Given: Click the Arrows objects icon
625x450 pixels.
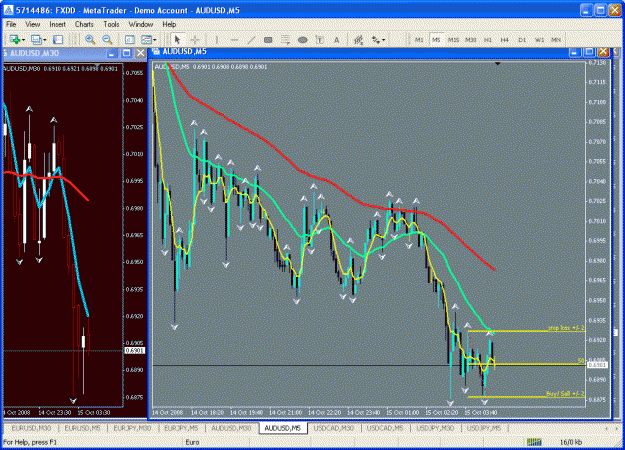Looking at the screenshot, I should [376, 39].
